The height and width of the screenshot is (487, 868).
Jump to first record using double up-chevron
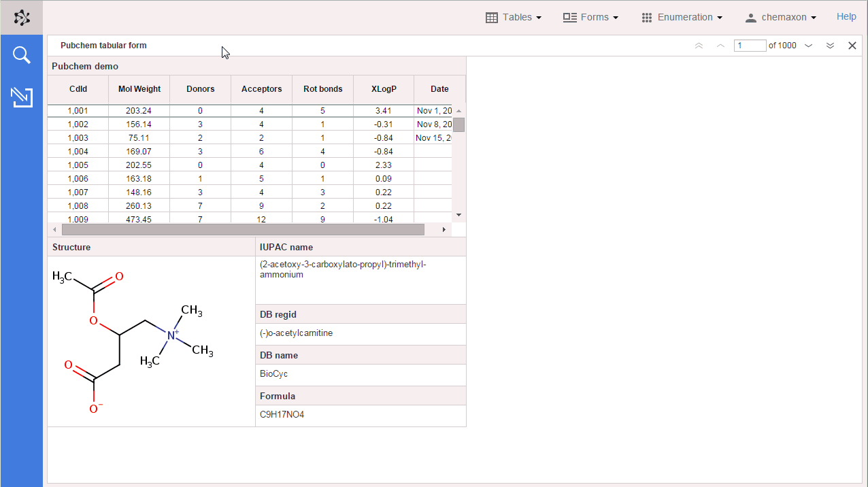[x=698, y=46]
